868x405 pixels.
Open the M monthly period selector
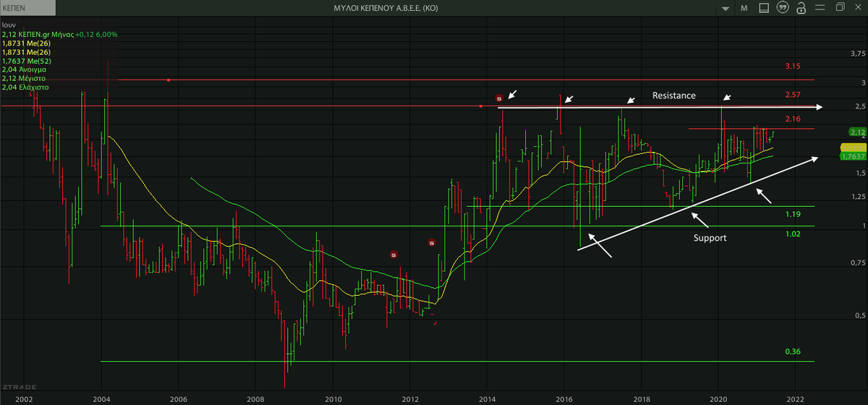point(744,8)
